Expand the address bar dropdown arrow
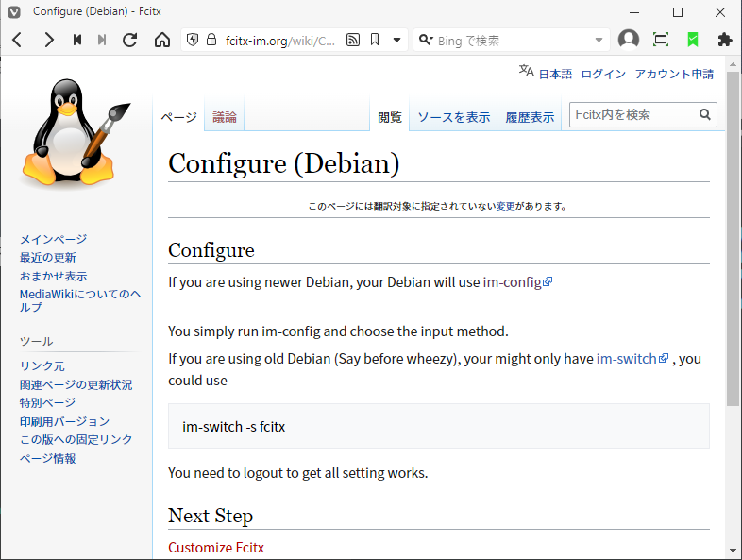742x560 pixels. pos(397,41)
